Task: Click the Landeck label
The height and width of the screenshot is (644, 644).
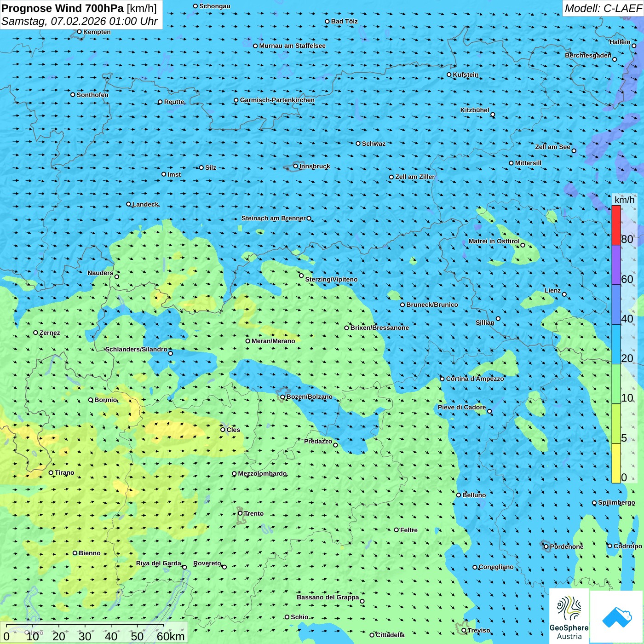Action: pos(145,204)
